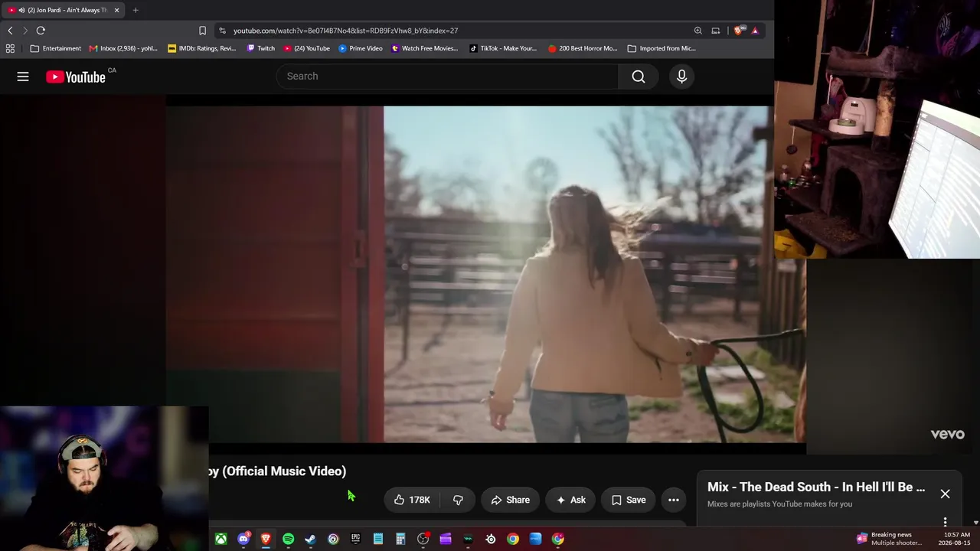Open Epic Games Launcher from taskbar
This screenshot has height=551, width=980.
pyautogui.click(x=355, y=539)
